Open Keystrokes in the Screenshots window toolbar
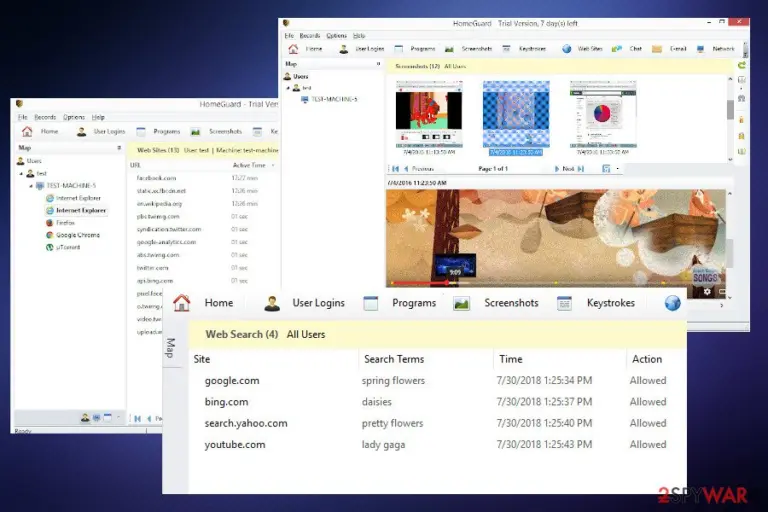 pos(524,49)
